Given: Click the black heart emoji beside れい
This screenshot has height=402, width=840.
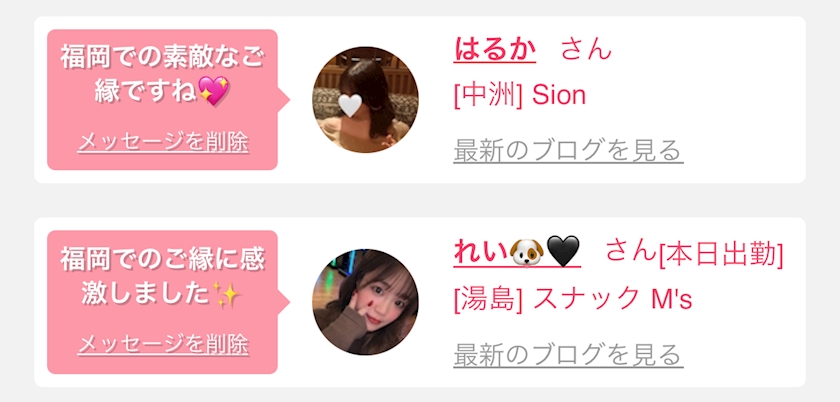Looking at the screenshot, I should click(x=563, y=252).
